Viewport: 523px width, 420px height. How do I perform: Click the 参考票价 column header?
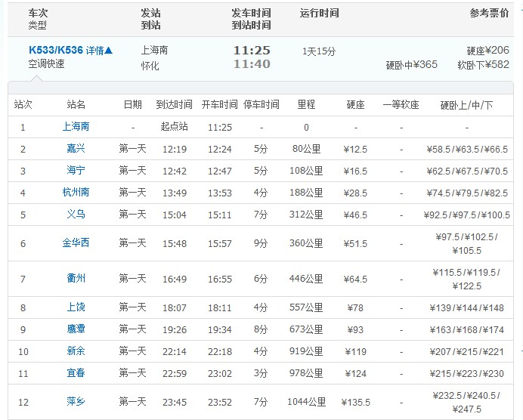coord(489,14)
